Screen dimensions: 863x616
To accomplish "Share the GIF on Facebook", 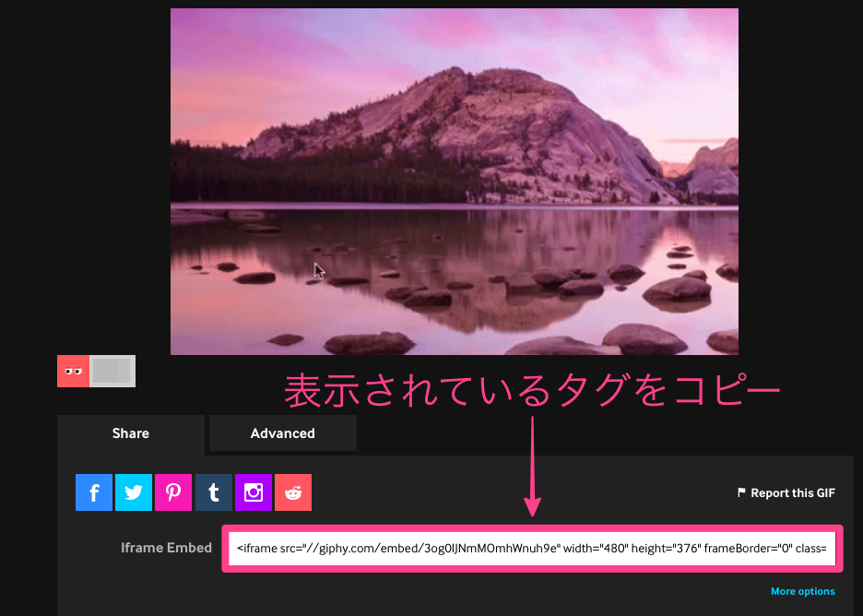I will pyautogui.click(x=93, y=492).
